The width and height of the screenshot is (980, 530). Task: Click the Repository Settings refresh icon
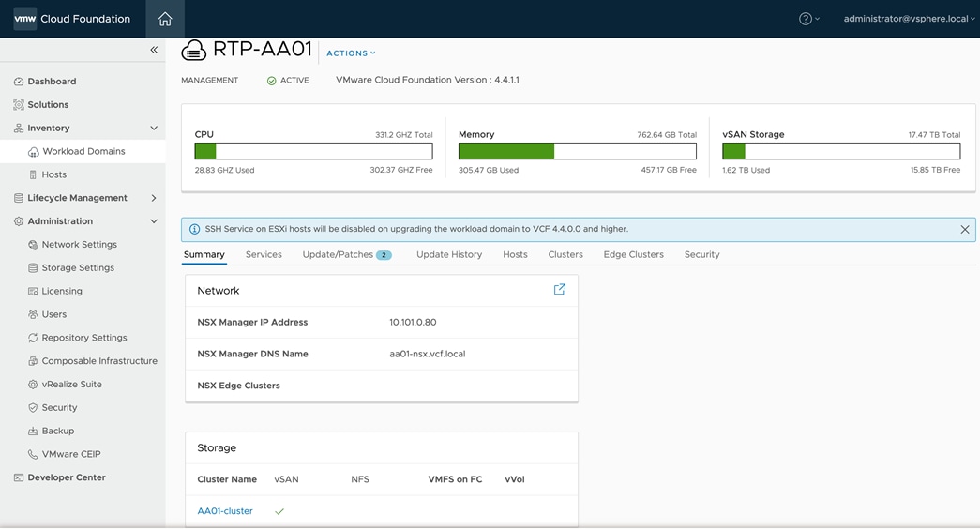pyautogui.click(x=33, y=338)
